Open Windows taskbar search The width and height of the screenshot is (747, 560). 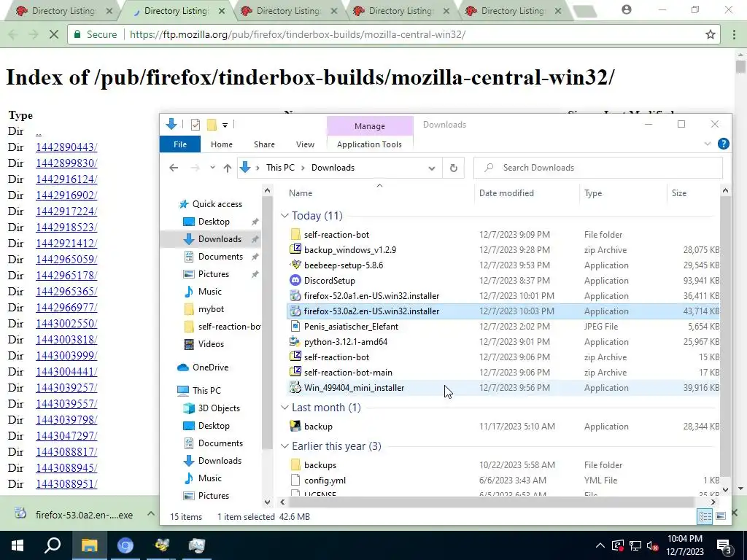click(53, 545)
